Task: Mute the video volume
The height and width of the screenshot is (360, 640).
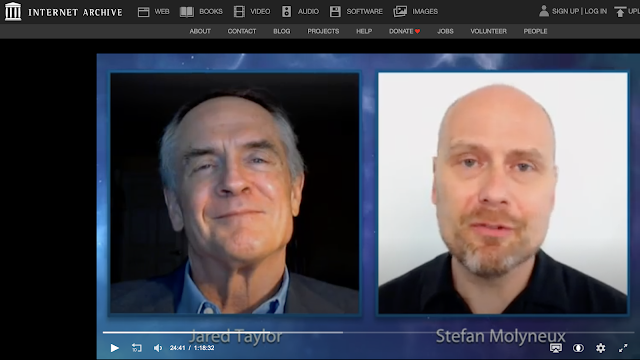Action: click(158, 348)
